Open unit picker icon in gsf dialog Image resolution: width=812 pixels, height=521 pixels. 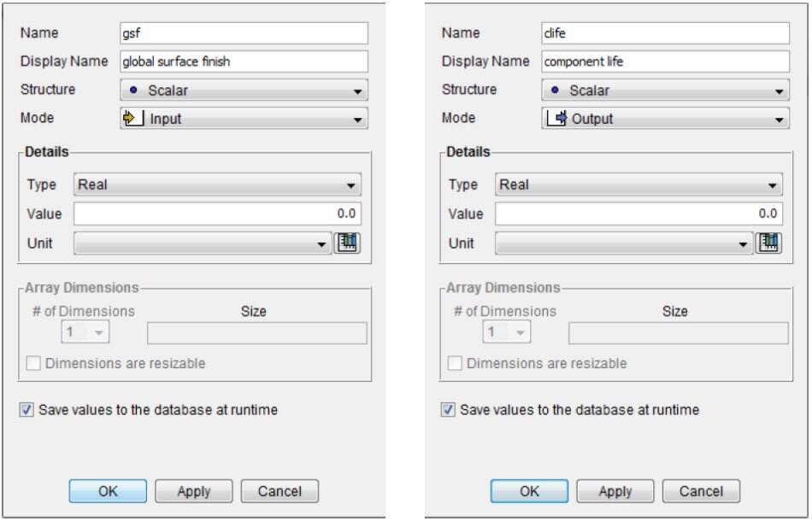pyautogui.click(x=347, y=243)
